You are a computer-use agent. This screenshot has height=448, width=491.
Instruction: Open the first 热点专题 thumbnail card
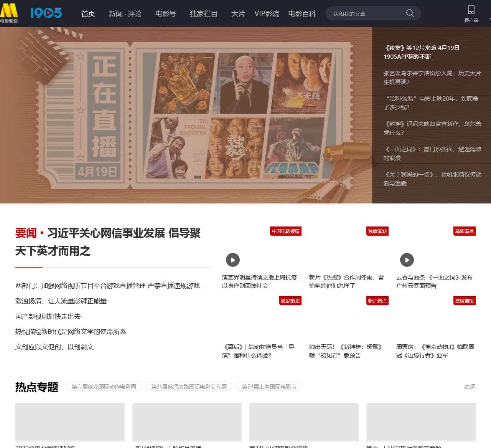point(70,422)
